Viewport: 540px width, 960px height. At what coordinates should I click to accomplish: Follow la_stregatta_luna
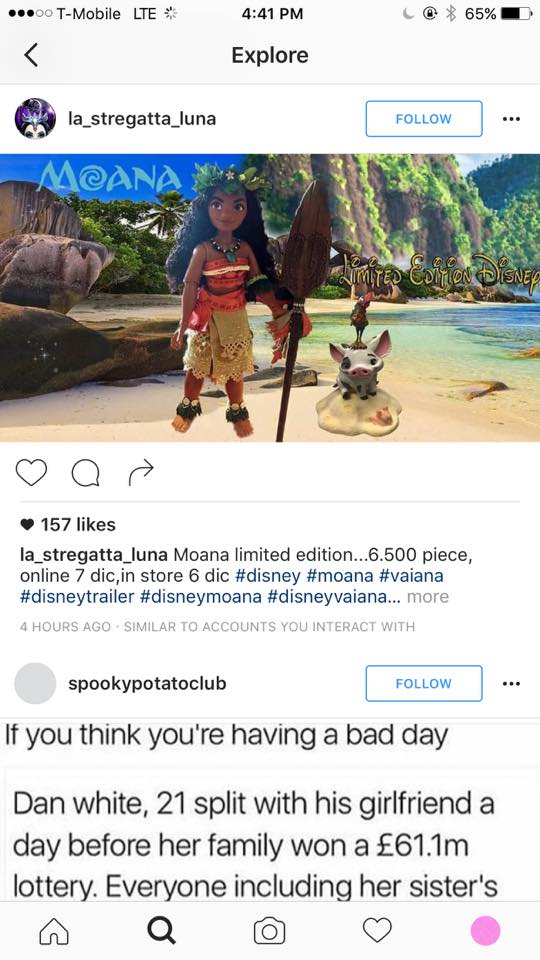tap(424, 119)
